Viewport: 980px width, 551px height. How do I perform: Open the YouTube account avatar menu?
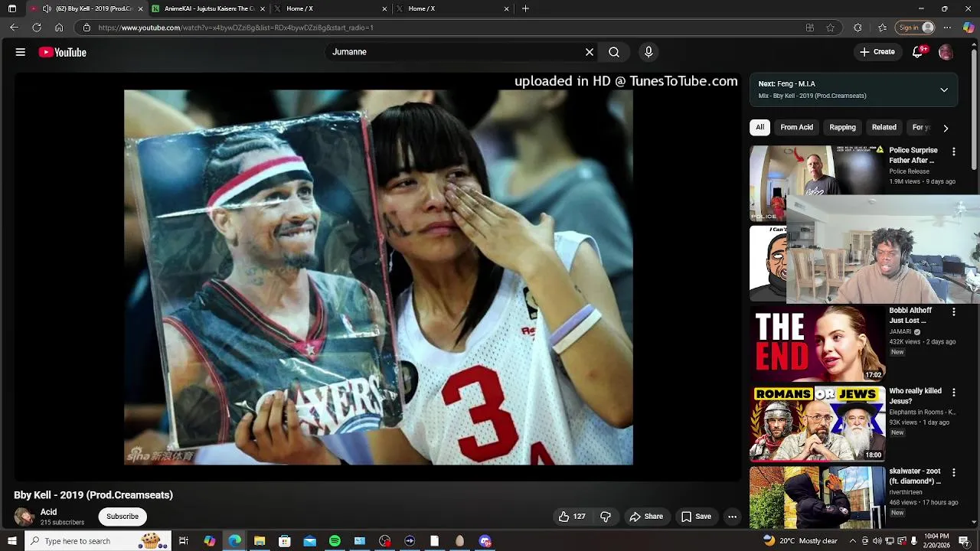[x=946, y=52]
